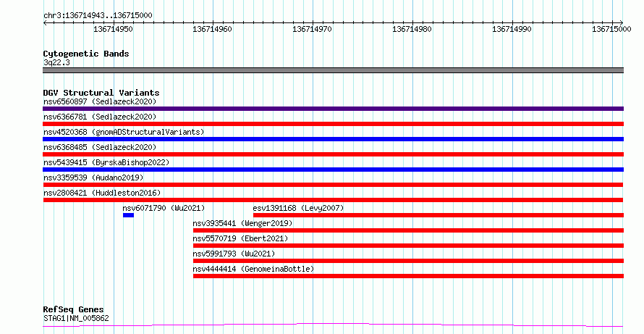Open variant nsv6560897 (Sedlazeck2020) label

click(x=100, y=101)
